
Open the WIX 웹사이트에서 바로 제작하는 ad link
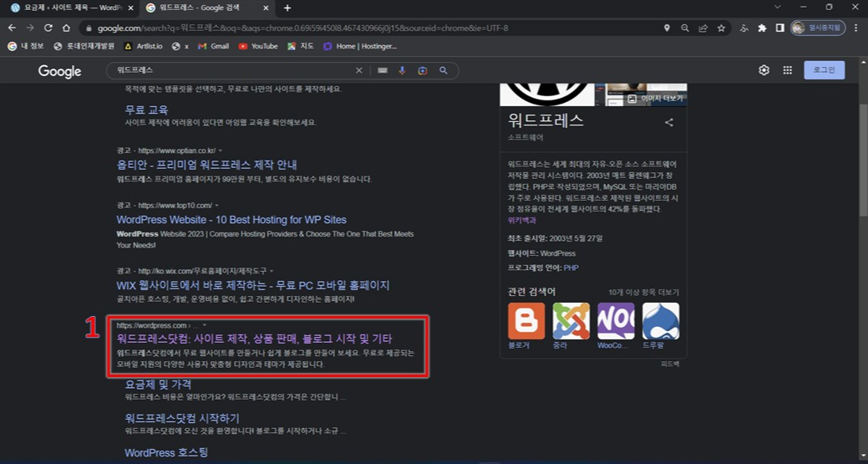pyautogui.click(x=253, y=285)
